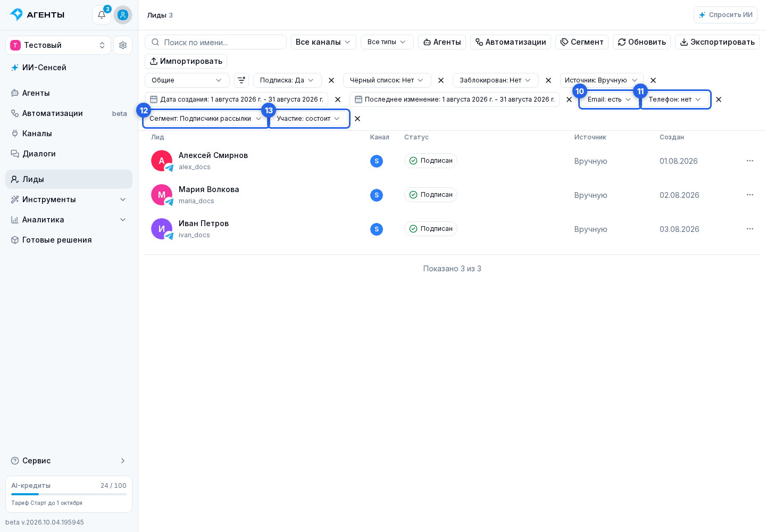The image size is (766, 532).
Task: Go to ИИ-Сенсей
Action: pyautogui.click(x=69, y=68)
